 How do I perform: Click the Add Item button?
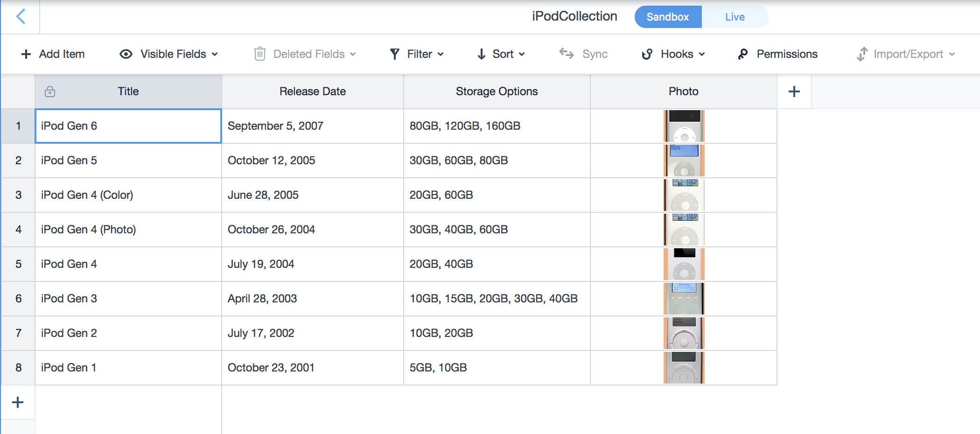pos(53,54)
